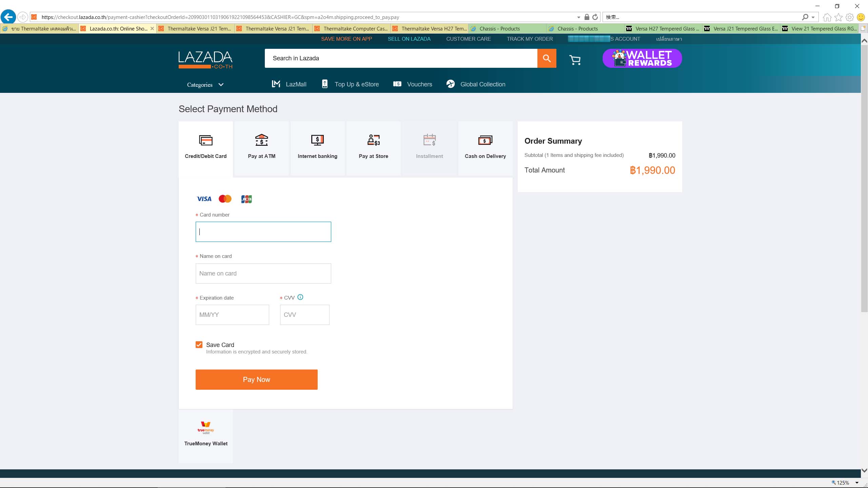Click the Lazada.co.th logo
Screen dimensions: 868x488
pyautogui.click(x=205, y=60)
